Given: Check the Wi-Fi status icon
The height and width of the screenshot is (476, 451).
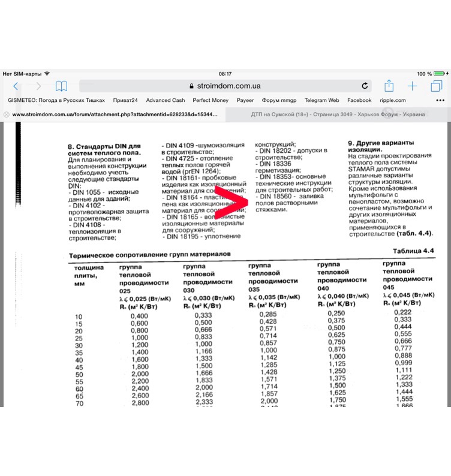Looking at the screenshot, I should (47, 74).
